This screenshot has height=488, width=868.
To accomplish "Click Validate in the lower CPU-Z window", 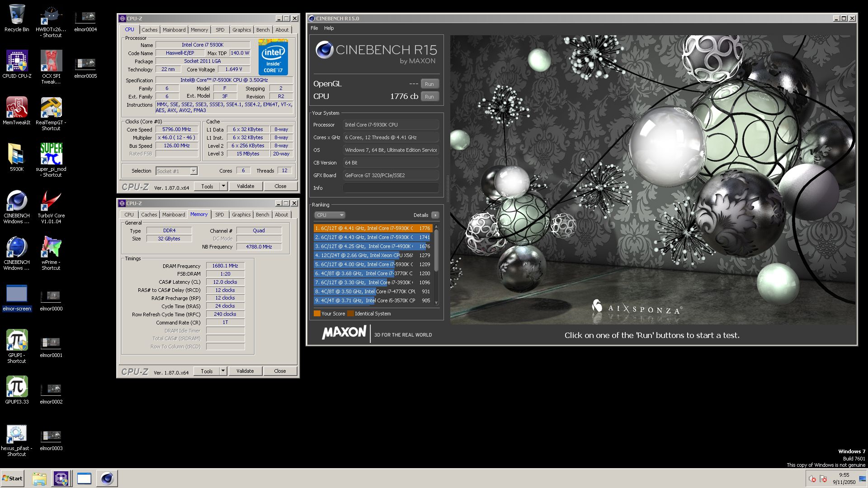I will 245,371.
